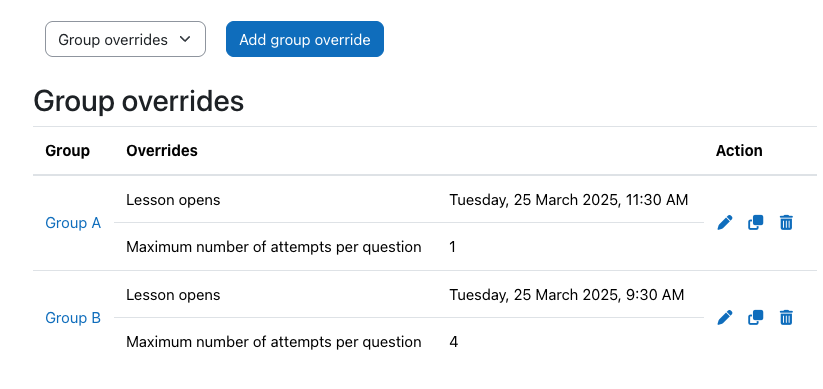Viewport: 823px width, 389px height.
Task: Open the Group B link
Action: click(73, 318)
